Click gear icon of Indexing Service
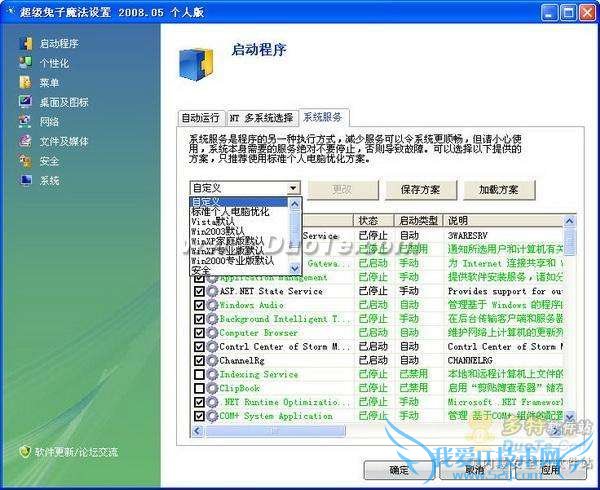Image resolution: width=600 pixels, height=490 pixels. click(x=212, y=374)
